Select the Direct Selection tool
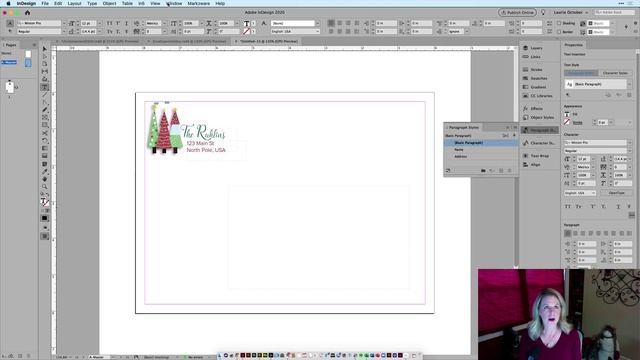The image size is (640, 360). point(45,56)
